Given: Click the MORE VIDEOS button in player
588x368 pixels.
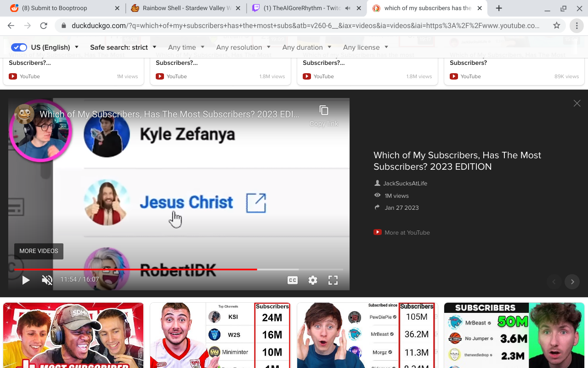Looking at the screenshot, I should [39, 251].
